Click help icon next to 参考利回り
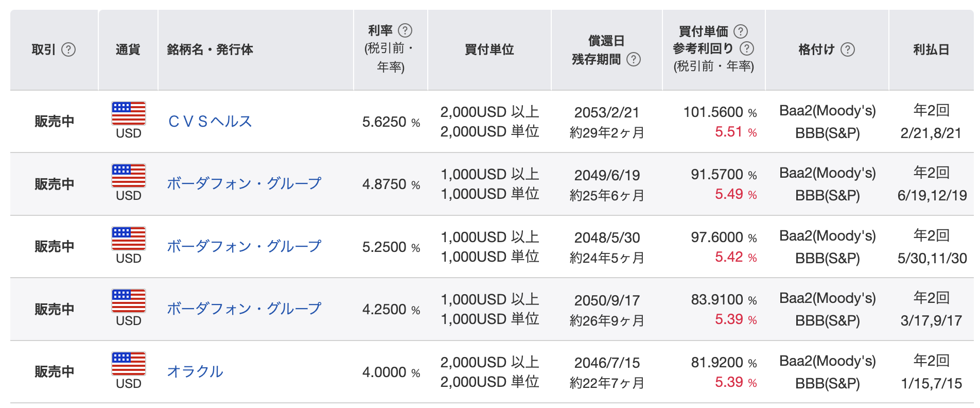 click(x=746, y=48)
